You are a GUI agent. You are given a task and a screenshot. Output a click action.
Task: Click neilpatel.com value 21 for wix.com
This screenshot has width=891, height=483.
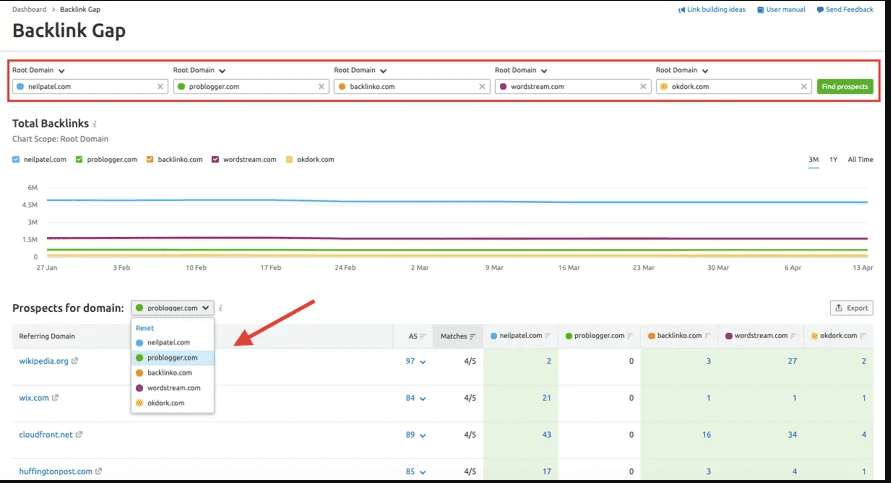pos(547,398)
